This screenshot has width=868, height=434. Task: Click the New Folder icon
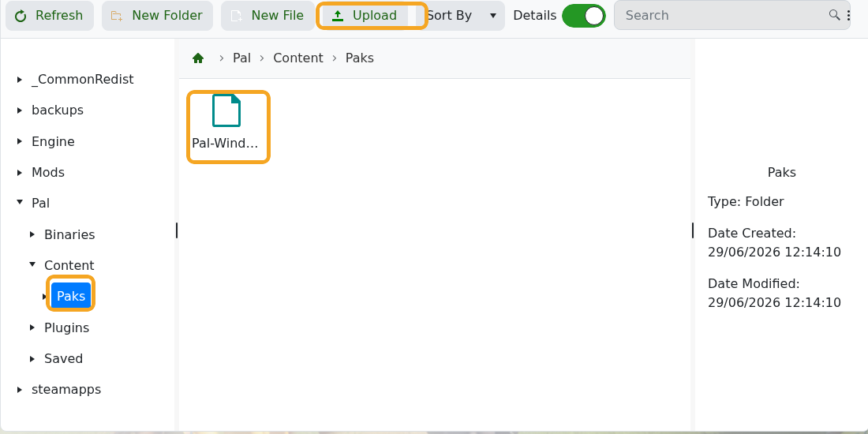click(x=117, y=16)
